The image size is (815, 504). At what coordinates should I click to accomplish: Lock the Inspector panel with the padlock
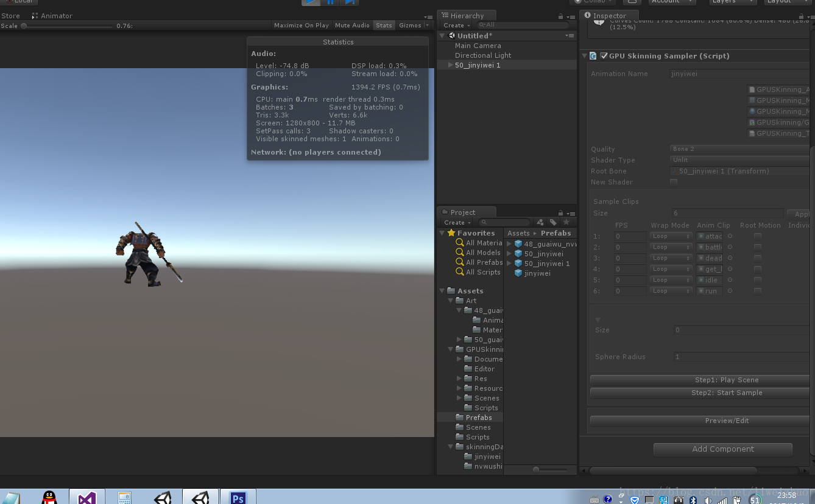(x=800, y=16)
